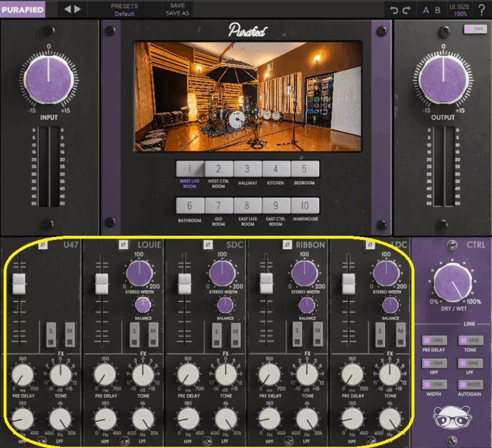
Task: Advance to the next preset with right arrow
Action: coord(77,9)
